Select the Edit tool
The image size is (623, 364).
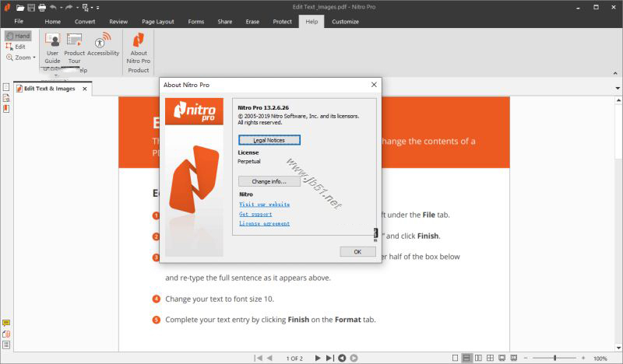pos(16,47)
